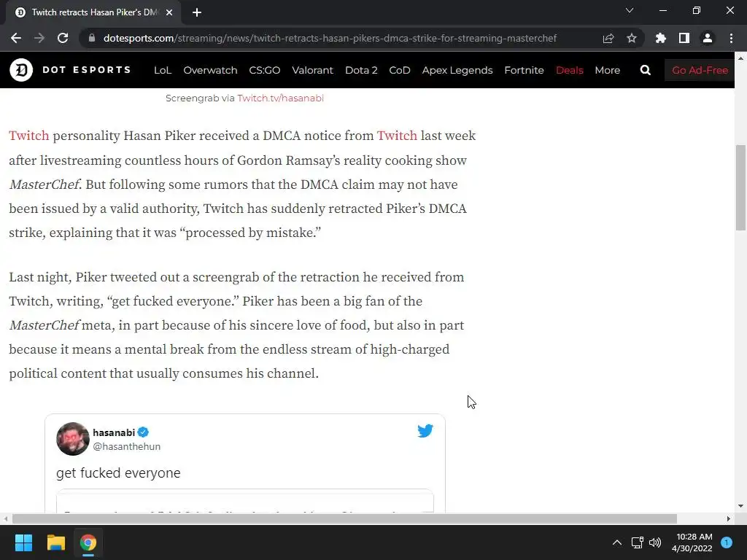This screenshot has height=560, width=747.
Task: Open the Fortnite section
Action: point(524,70)
